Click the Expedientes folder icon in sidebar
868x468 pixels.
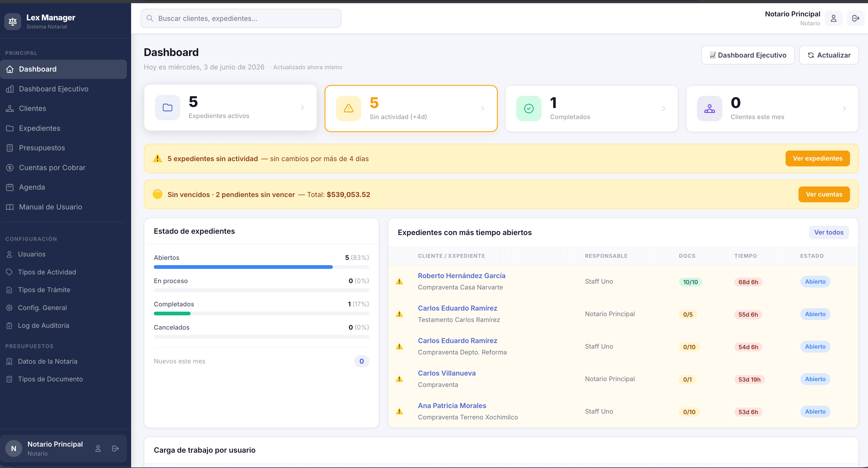10,128
